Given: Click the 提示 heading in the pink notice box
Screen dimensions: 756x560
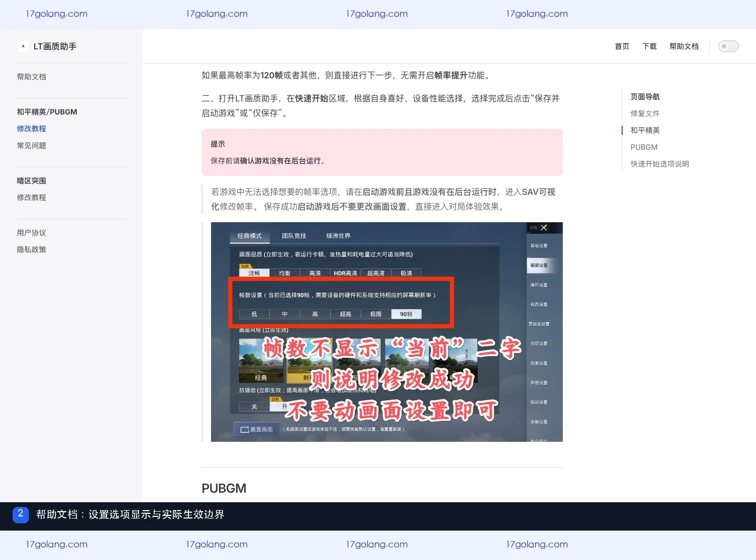Looking at the screenshot, I should click(x=218, y=144).
